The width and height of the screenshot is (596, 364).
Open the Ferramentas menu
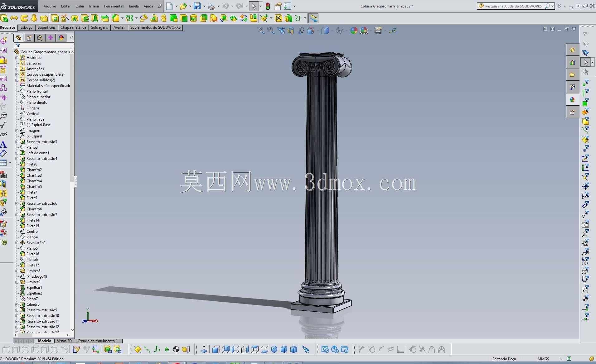[x=114, y=6]
